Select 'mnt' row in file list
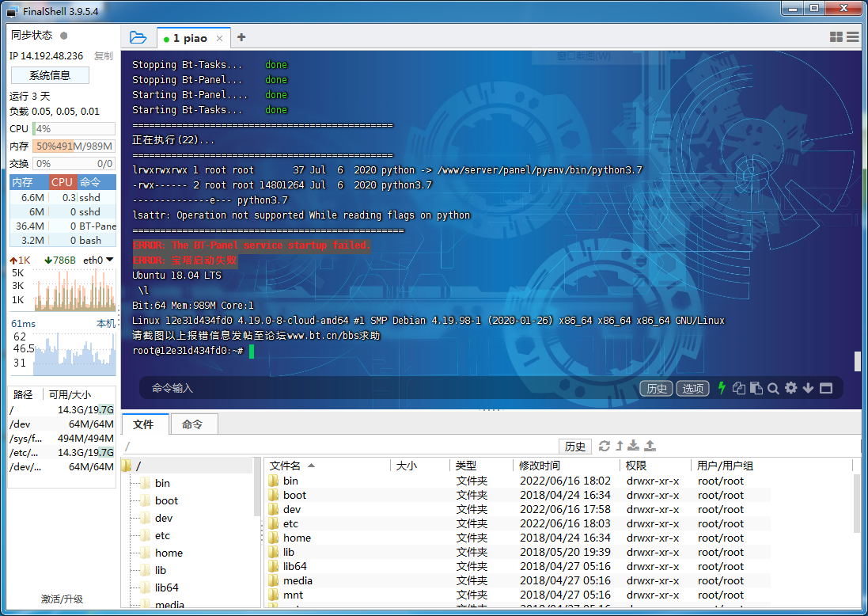The image size is (868, 616). [x=518, y=595]
